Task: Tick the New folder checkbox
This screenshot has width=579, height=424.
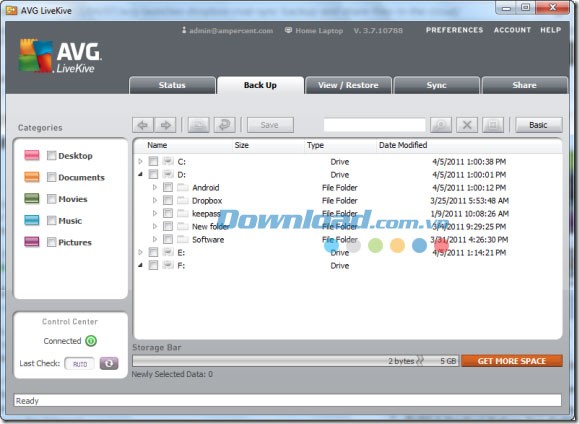Action: pos(168,226)
